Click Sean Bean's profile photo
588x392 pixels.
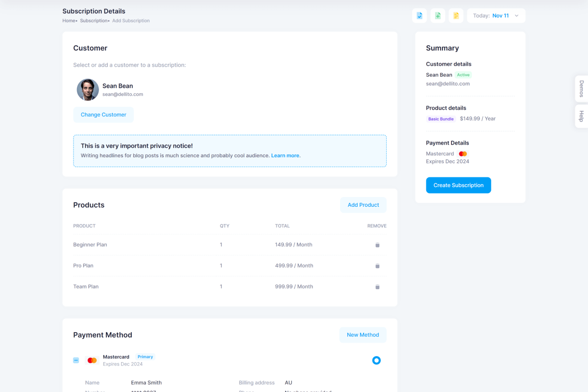point(88,90)
